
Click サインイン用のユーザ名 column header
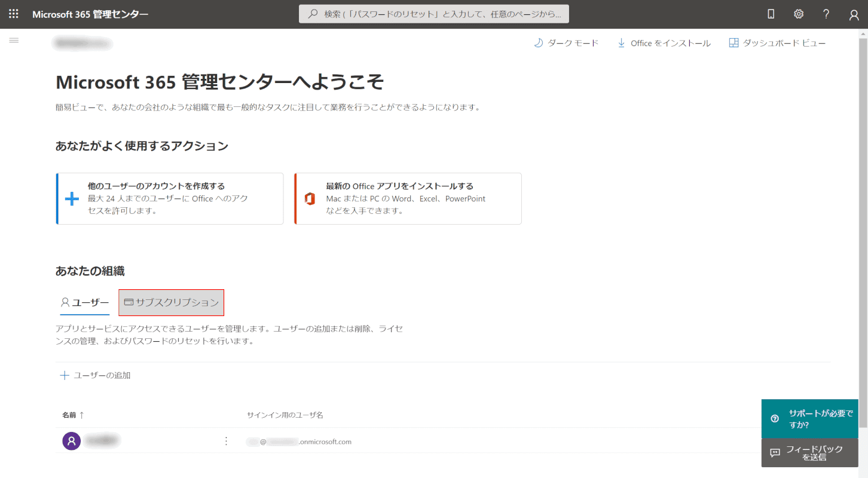[x=285, y=415]
